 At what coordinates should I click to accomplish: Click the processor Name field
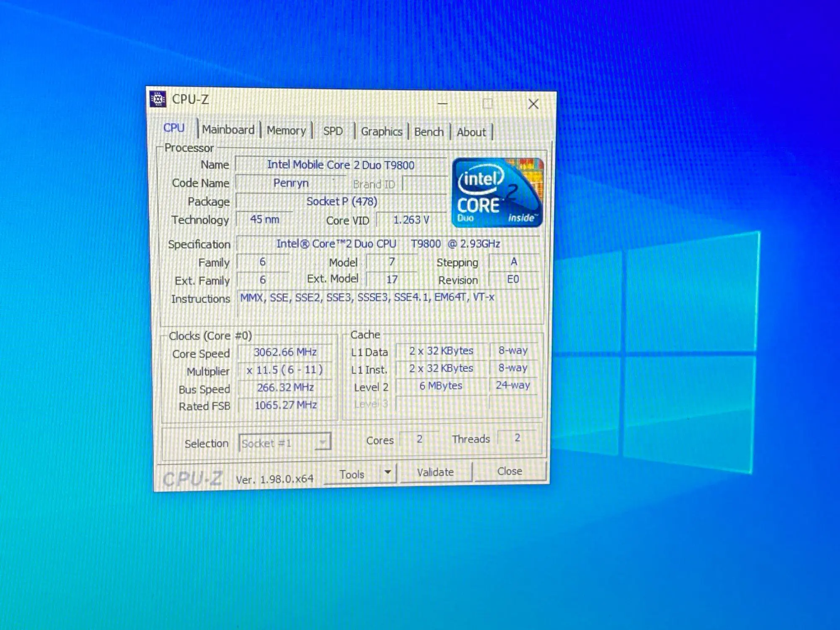(340, 165)
